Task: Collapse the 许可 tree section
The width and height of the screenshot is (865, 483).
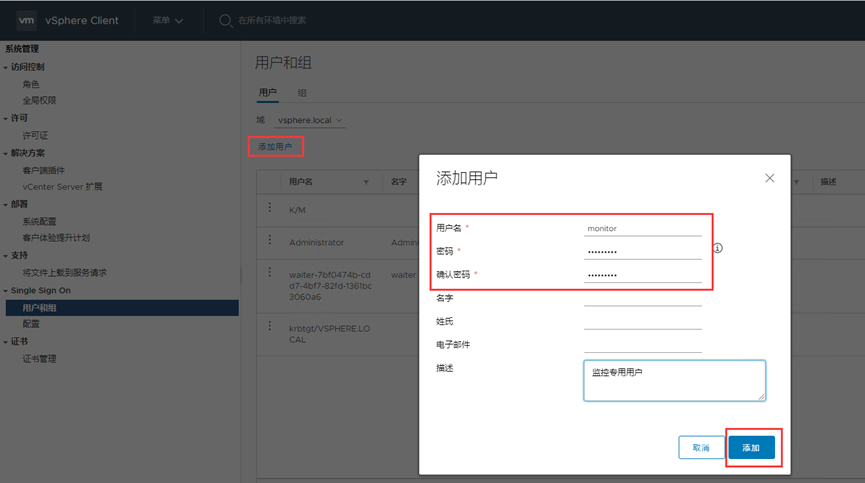Action: point(6,119)
